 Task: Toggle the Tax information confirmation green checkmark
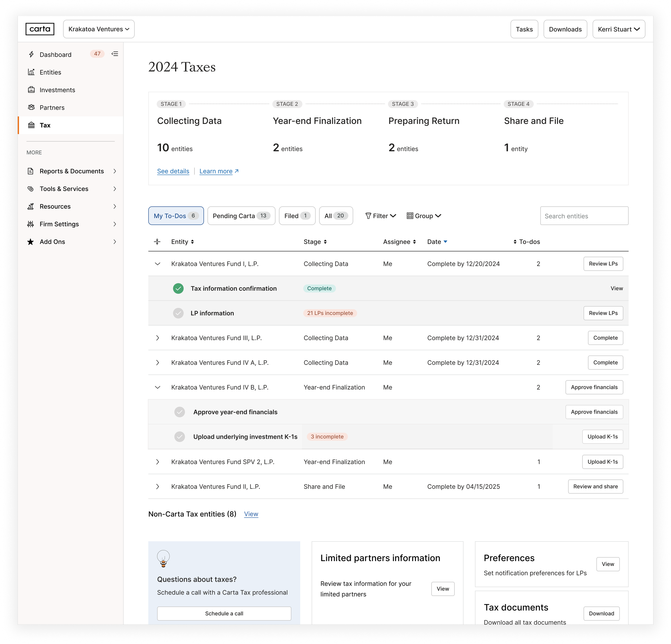tap(178, 288)
